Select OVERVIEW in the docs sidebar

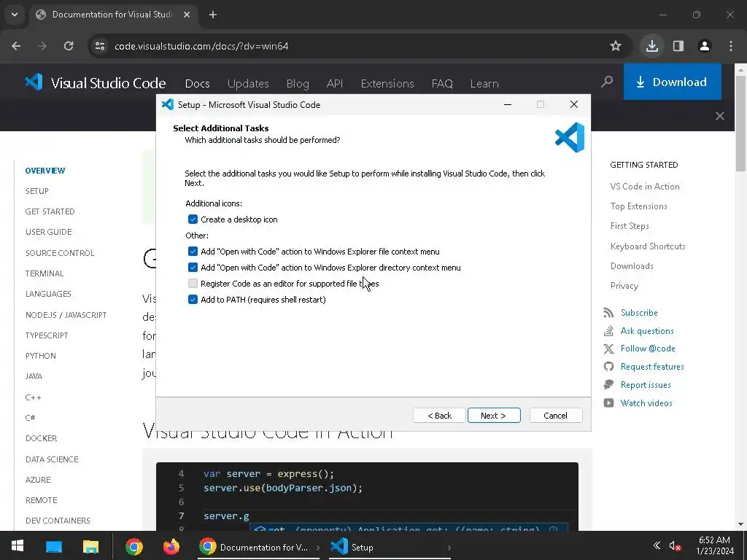tap(45, 171)
